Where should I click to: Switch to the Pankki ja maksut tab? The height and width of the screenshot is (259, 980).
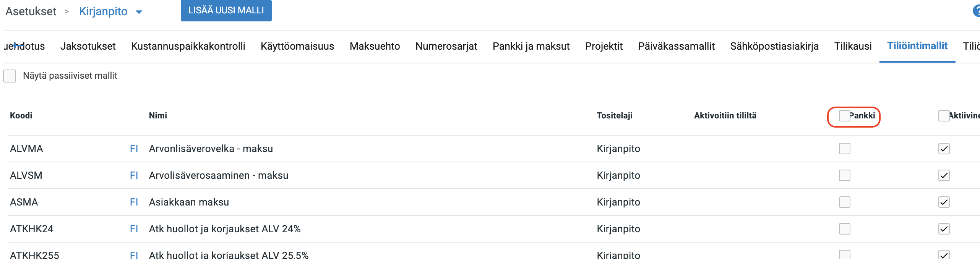pos(531,46)
